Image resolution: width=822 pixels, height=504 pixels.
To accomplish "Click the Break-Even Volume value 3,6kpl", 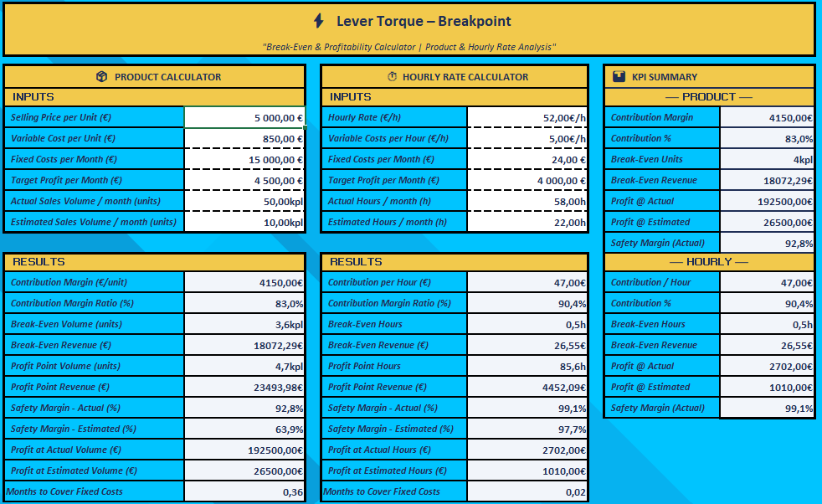I will click(244, 324).
